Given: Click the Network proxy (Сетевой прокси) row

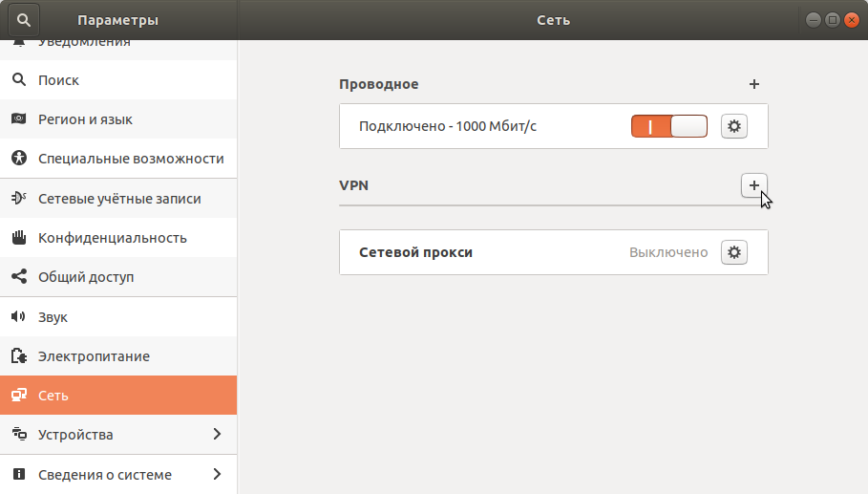Looking at the screenshot, I should coord(477,253).
